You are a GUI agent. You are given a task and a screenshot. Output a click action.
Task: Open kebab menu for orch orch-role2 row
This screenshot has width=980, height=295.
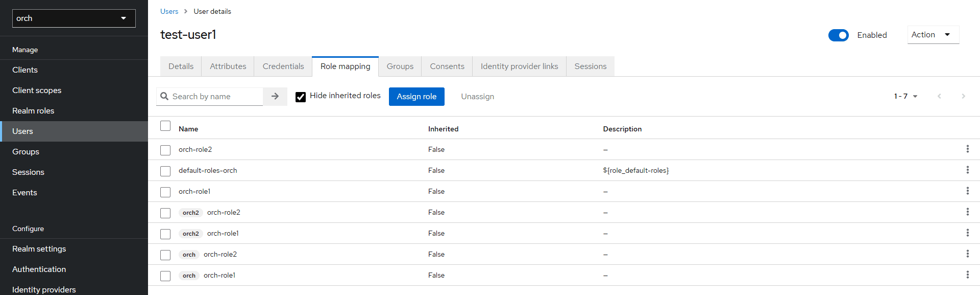click(967, 254)
